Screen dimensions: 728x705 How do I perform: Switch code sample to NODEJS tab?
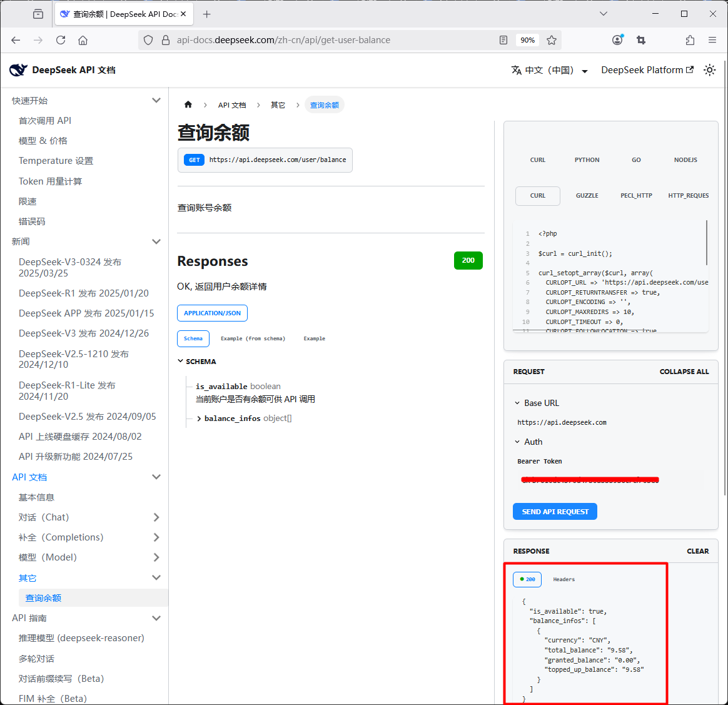pos(685,160)
